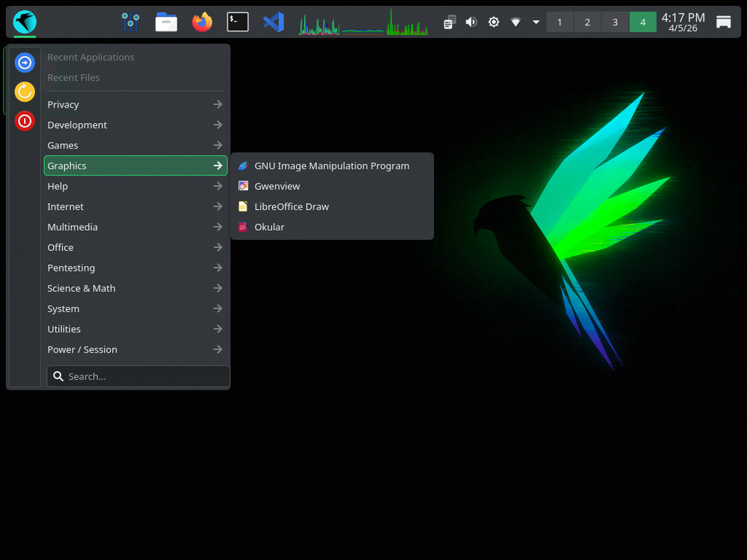Mute audio via the speaker tray icon
Screen dimensions: 747x560
pyautogui.click(x=471, y=22)
